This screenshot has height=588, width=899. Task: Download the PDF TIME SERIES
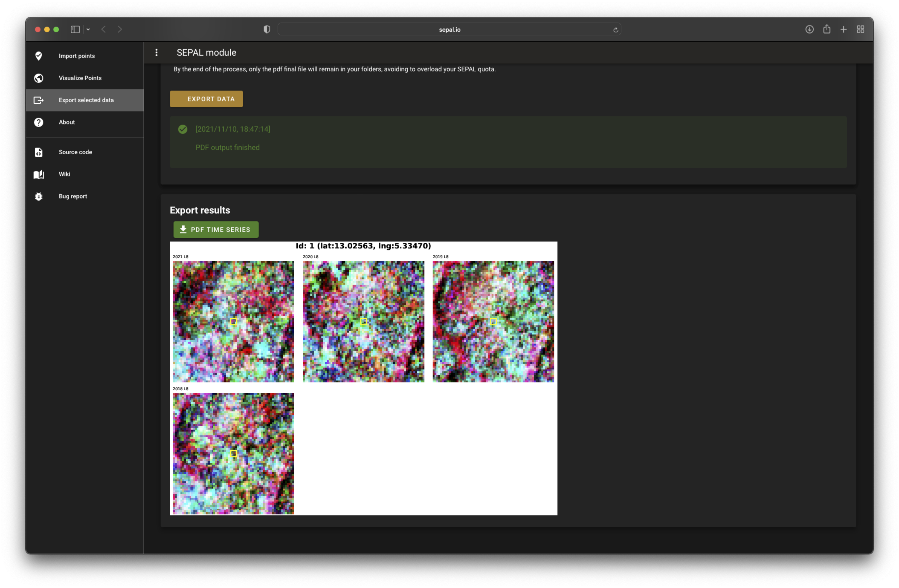[216, 230]
